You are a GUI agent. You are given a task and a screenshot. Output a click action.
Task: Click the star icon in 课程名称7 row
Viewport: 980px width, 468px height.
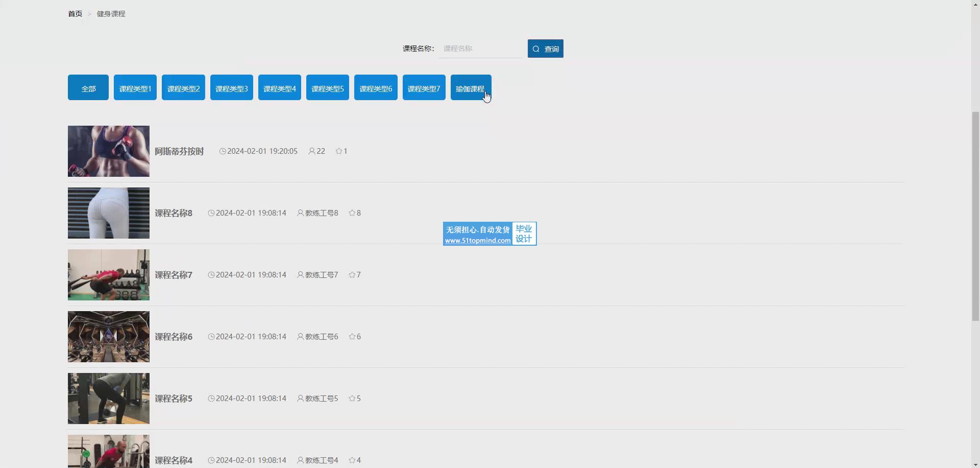click(352, 275)
